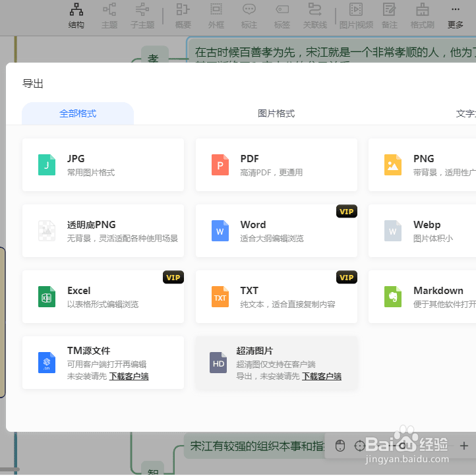
Task: Click the Markdown elephant file icon
Action: click(x=393, y=297)
